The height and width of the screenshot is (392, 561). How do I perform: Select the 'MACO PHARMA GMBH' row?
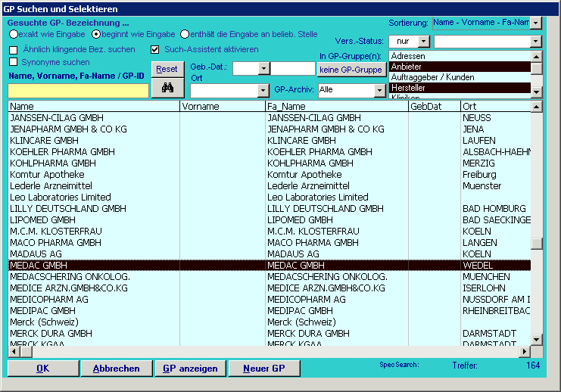pyautogui.click(x=270, y=242)
